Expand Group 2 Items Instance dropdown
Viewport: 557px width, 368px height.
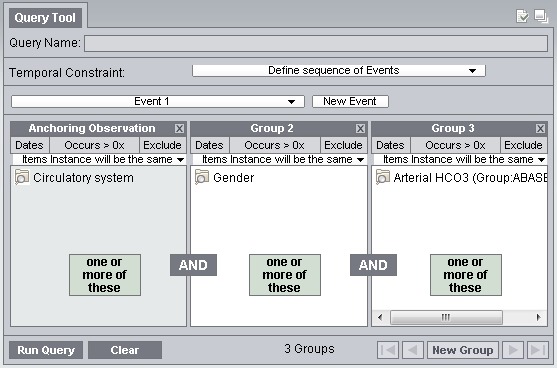coord(278,159)
